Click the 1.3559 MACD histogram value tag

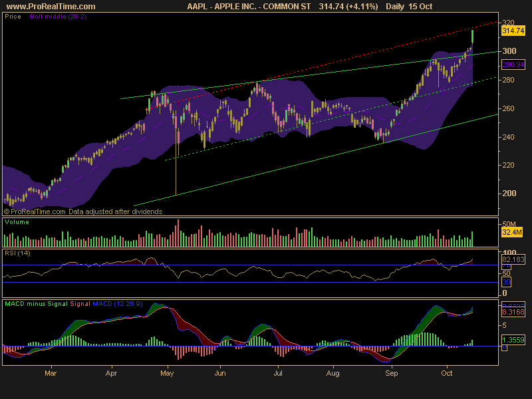click(513, 340)
